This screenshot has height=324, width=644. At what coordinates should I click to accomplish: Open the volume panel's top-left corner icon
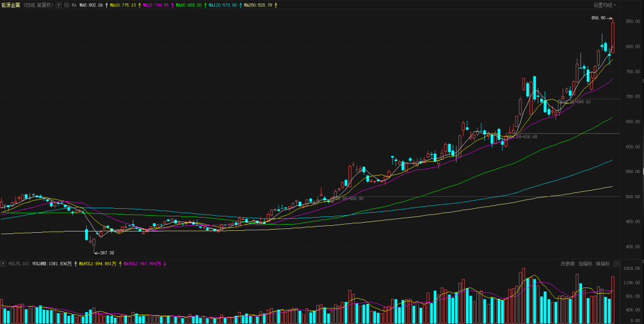pos(3,264)
